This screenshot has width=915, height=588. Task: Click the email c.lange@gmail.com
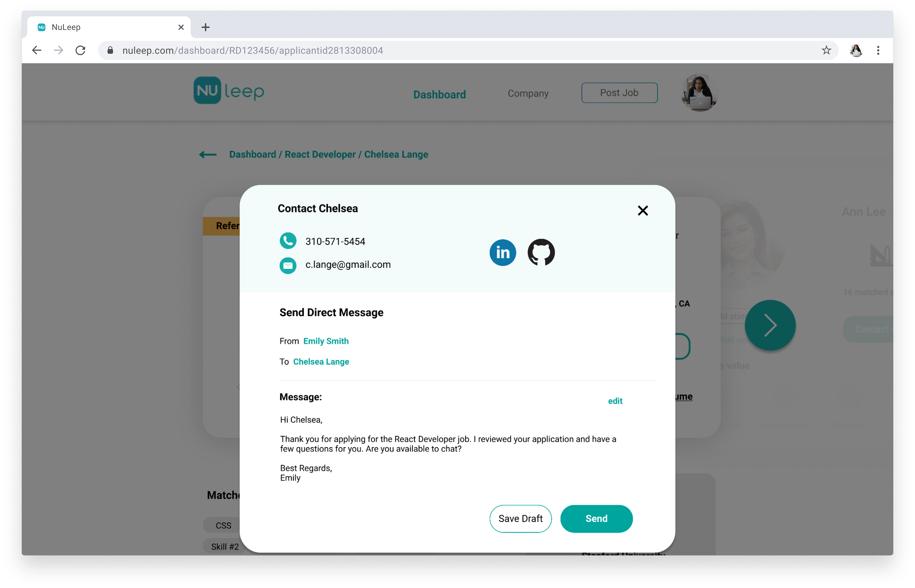348,265
